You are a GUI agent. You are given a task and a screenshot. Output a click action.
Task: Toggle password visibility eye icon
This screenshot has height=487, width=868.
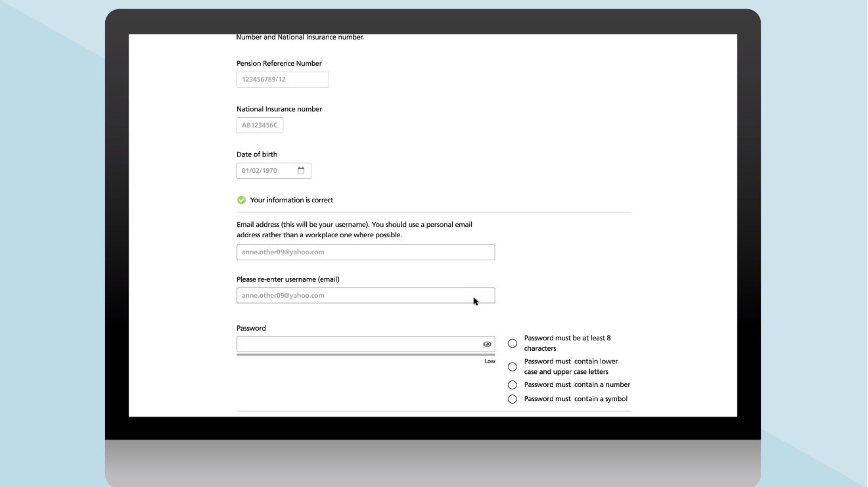tap(487, 344)
